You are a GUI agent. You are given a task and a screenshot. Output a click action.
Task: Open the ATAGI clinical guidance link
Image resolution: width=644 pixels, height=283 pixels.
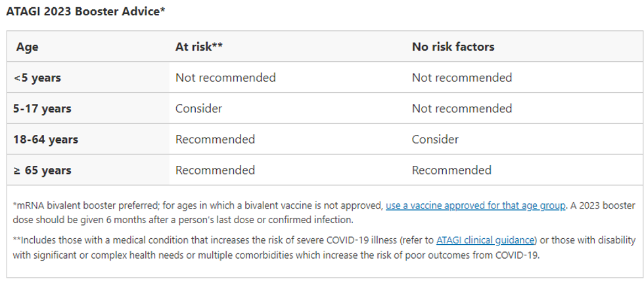[x=486, y=238]
